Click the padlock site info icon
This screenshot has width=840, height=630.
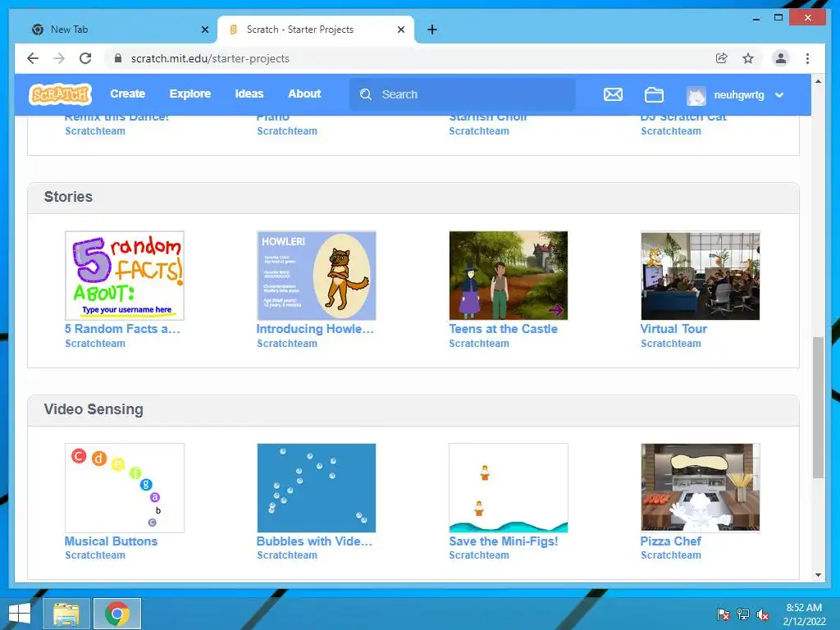pyautogui.click(x=118, y=58)
